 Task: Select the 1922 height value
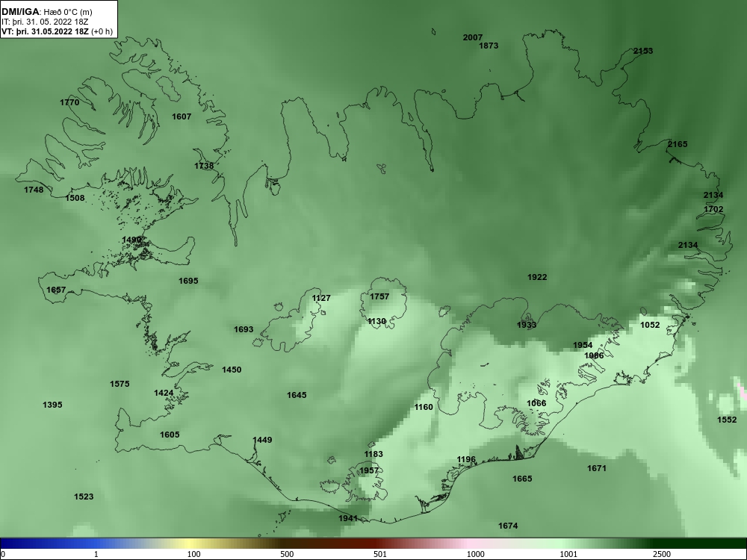coord(537,277)
